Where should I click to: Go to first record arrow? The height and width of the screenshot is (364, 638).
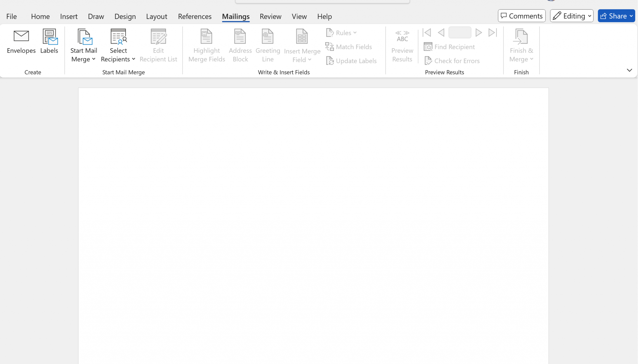(427, 32)
